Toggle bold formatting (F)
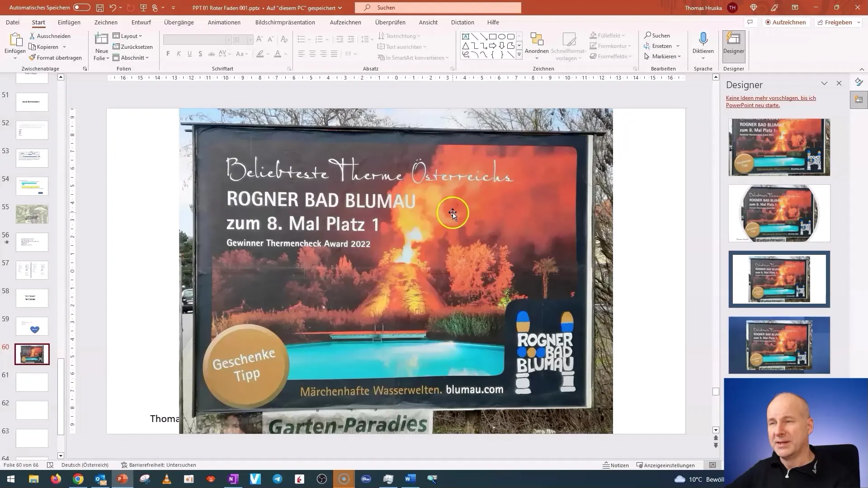The width and height of the screenshot is (868, 488). [168, 54]
